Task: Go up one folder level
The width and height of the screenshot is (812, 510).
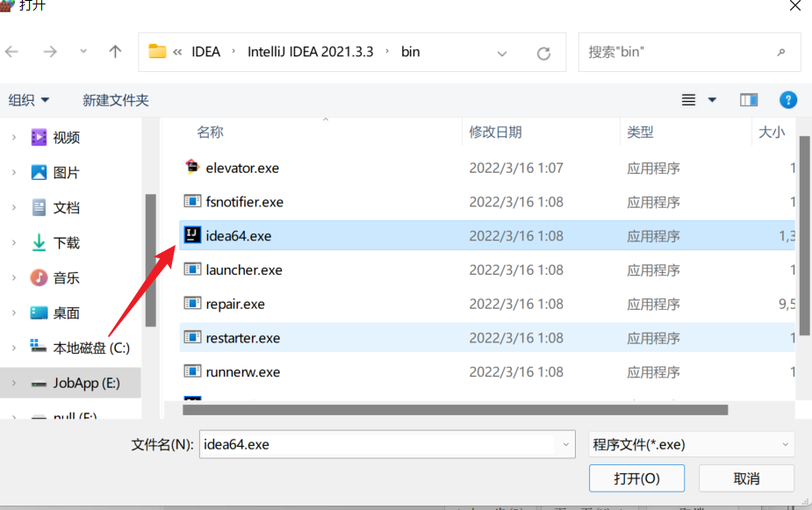Action: coord(115,51)
